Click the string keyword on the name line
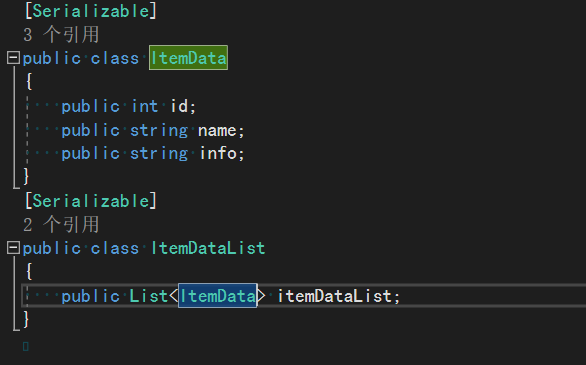Image resolution: width=586 pixels, height=365 pixels. (159, 131)
